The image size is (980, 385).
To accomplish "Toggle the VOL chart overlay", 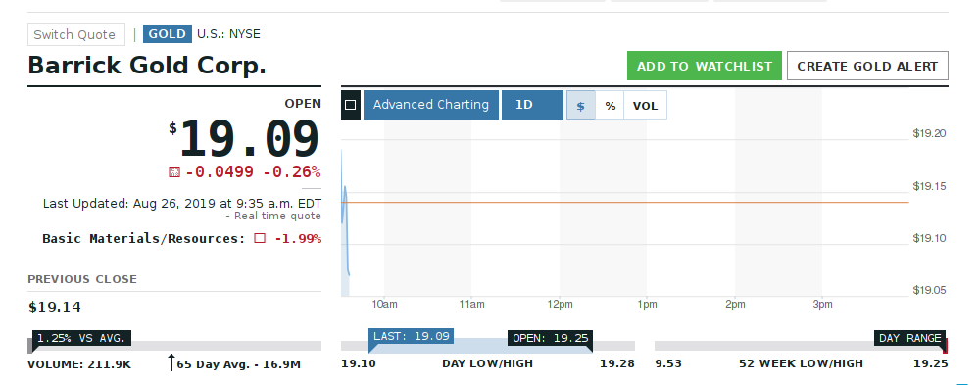I will (x=645, y=106).
